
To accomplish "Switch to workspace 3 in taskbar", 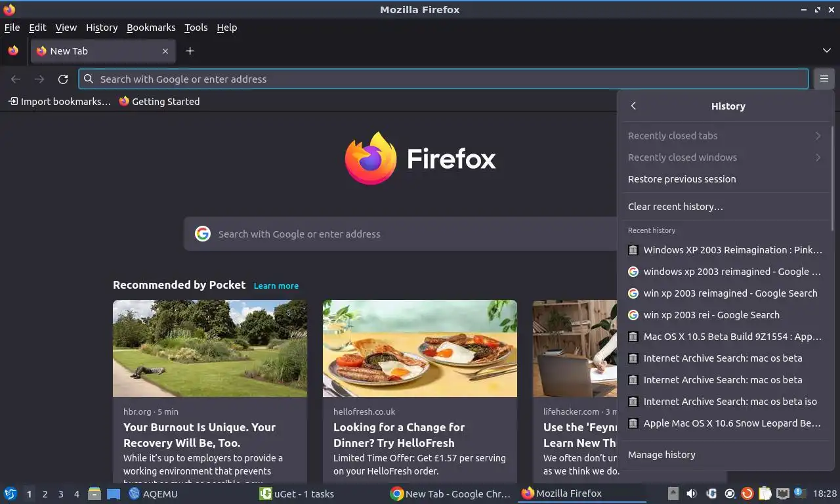I will 60,494.
